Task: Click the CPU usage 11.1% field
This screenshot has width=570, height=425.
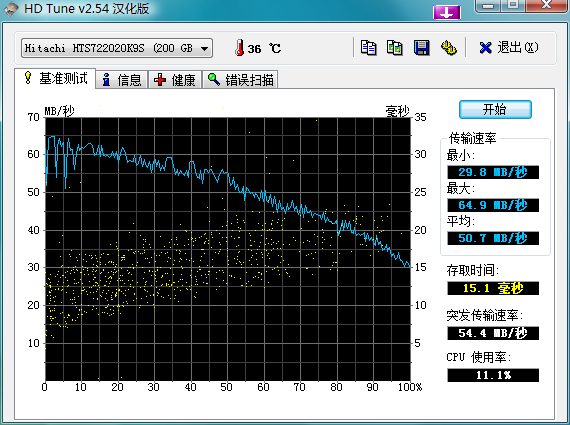Action: tap(493, 375)
